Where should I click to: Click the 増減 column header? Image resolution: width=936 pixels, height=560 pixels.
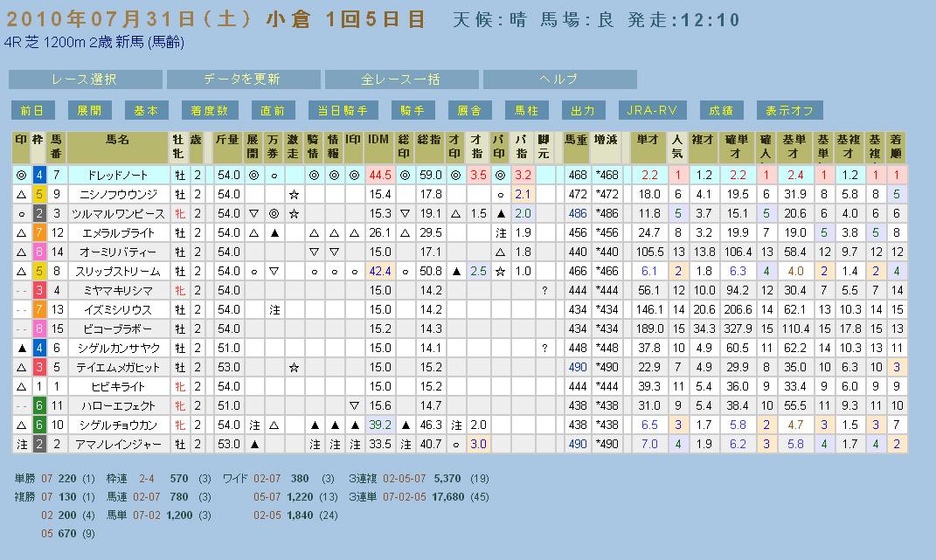tap(606, 148)
